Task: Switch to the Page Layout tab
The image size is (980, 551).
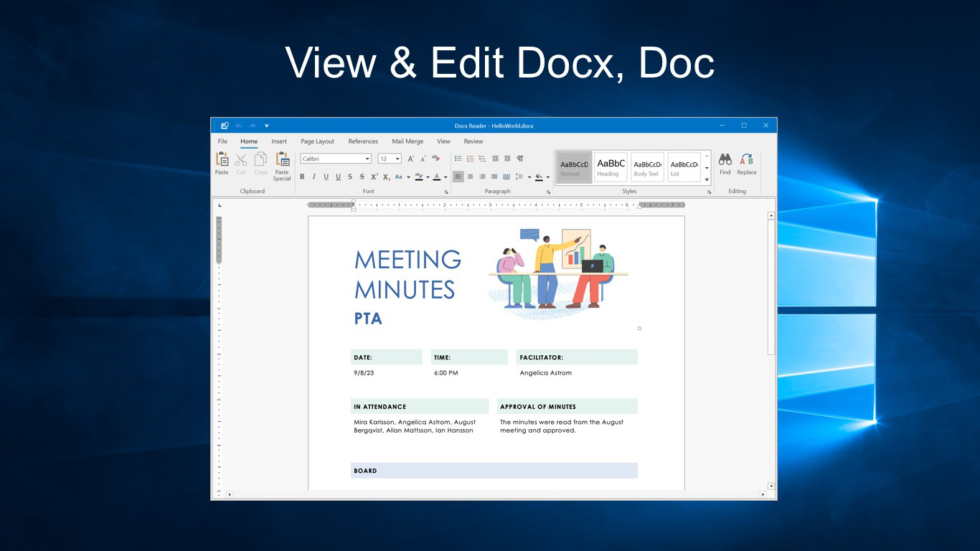Action: (317, 141)
